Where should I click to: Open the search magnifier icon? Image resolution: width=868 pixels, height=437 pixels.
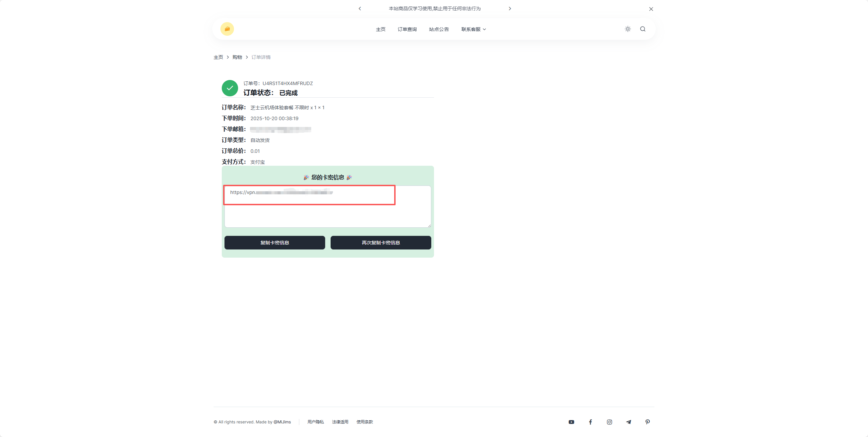pos(642,29)
